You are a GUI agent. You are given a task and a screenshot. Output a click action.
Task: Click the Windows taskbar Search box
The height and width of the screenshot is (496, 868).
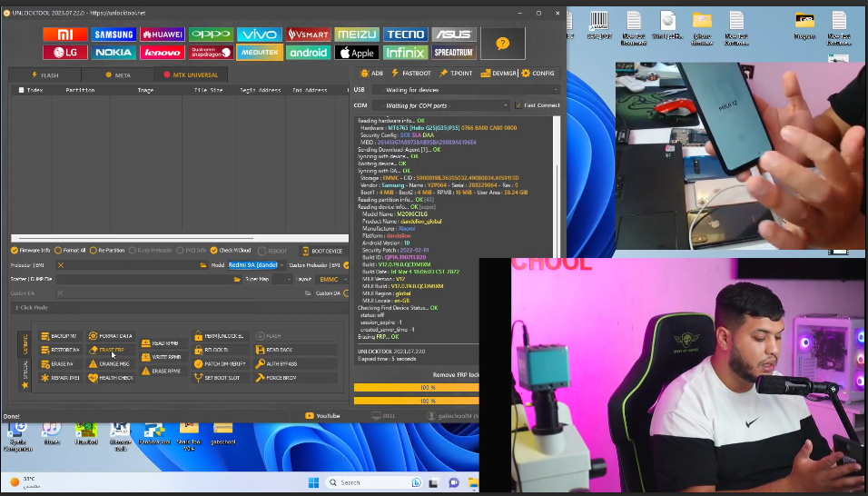(x=374, y=482)
